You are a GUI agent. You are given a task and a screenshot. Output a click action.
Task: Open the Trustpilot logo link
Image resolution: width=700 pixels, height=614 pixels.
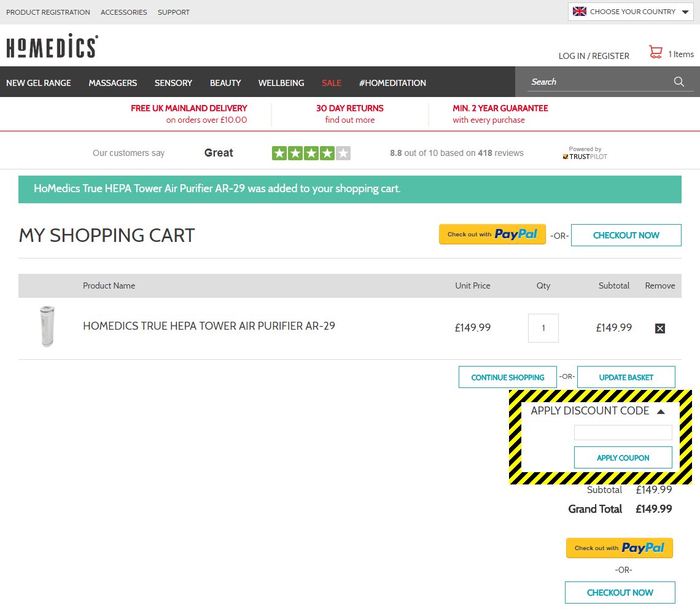point(585,153)
